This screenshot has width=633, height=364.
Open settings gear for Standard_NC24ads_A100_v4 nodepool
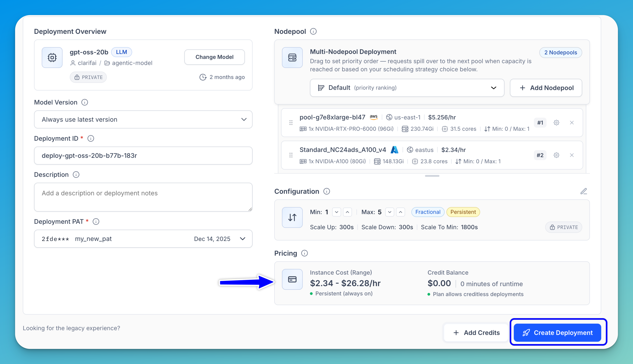pyautogui.click(x=556, y=155)
